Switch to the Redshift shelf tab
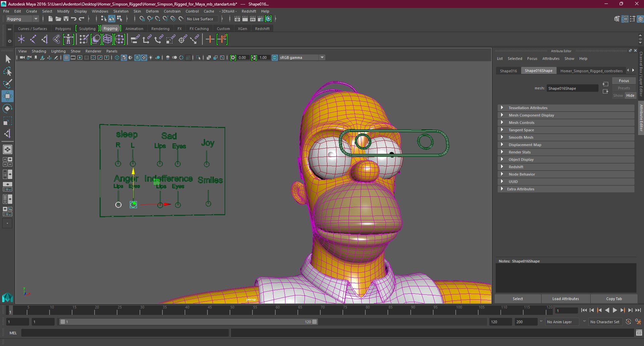The height and width of the screenshot is (346, 644). pyautogui.click(x=262, y=29)
